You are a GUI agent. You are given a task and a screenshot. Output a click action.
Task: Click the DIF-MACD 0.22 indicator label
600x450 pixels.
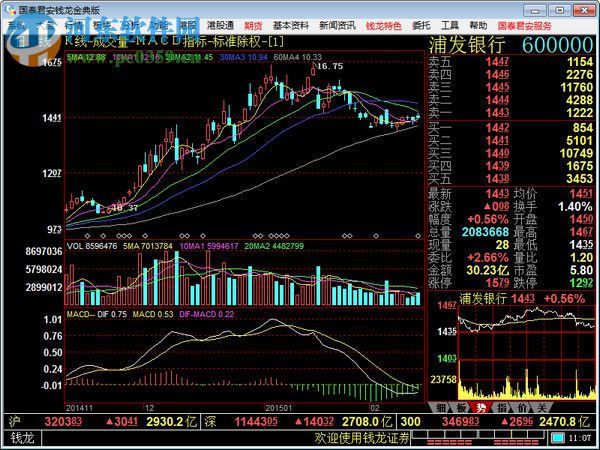206,314
